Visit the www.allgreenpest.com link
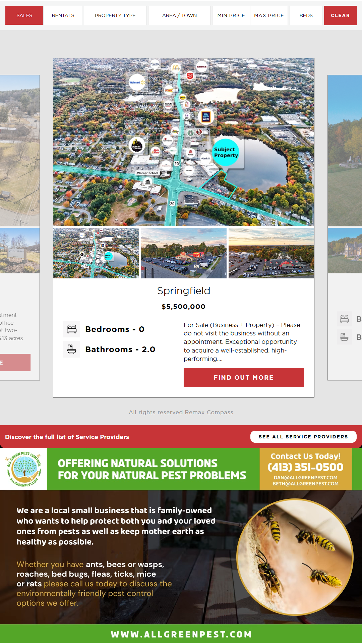This screenshot has height=644, width=362. click(x=181, y=634)
